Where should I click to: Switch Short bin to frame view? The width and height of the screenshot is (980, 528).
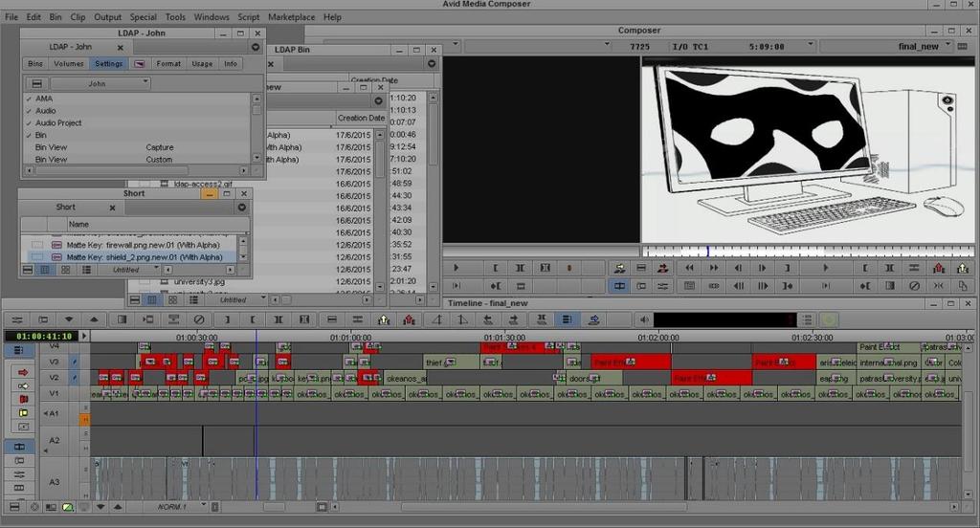coord(65,270)
